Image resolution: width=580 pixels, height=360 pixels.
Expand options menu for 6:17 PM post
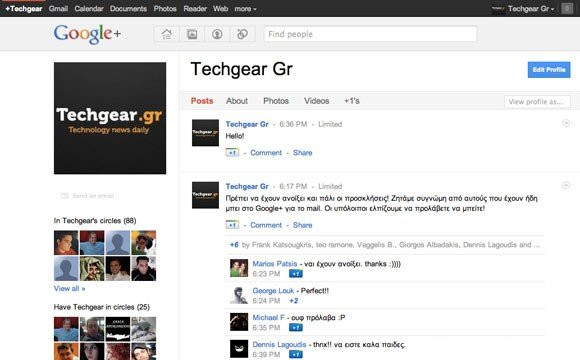click(566, 185)
